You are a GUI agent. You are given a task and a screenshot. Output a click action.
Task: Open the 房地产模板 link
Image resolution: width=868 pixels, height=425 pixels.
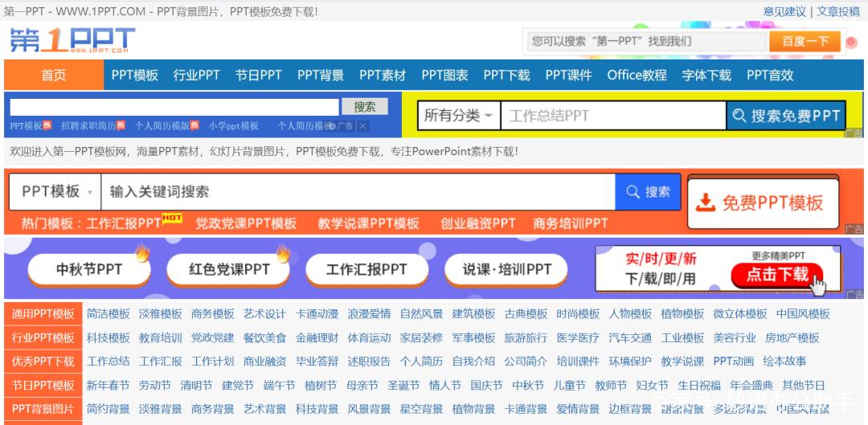792,337
